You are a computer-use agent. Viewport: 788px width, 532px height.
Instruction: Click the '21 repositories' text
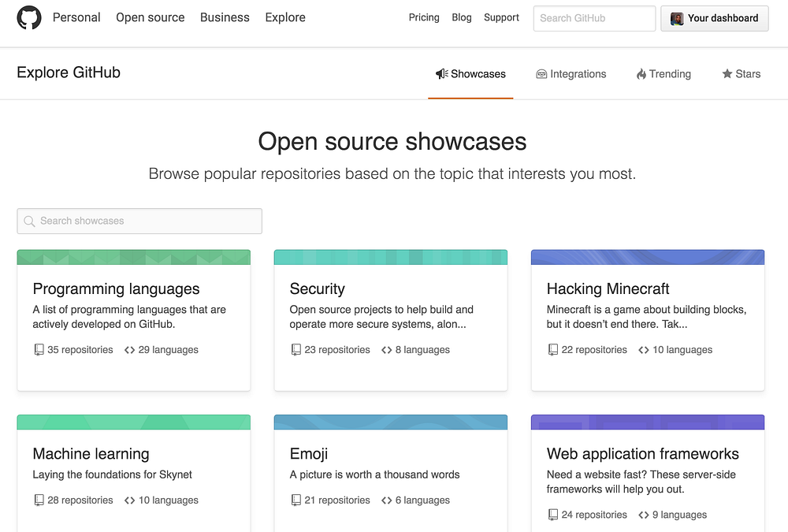click(x=337, y=500)
